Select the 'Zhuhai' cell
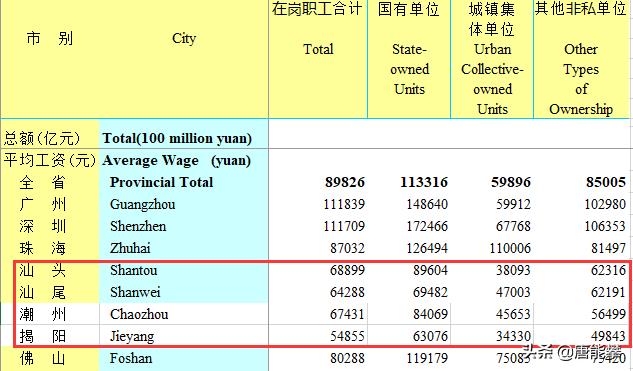This screenshot has height=371, width=633. point(130,248)
